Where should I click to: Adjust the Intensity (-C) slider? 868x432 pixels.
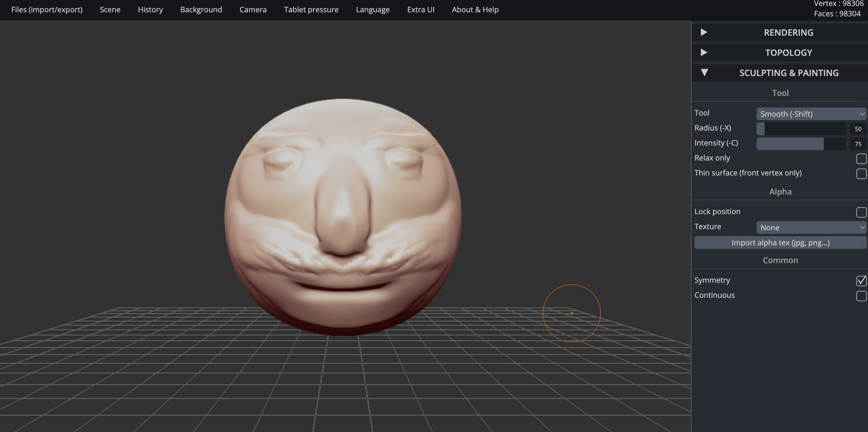[801, 143]
